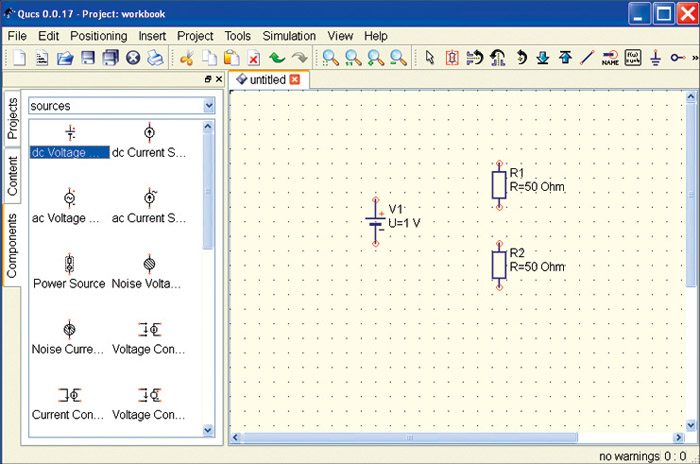The image size is (700, 464).
Task: Select the dc Voltage Source component
Action: point(69,141)
